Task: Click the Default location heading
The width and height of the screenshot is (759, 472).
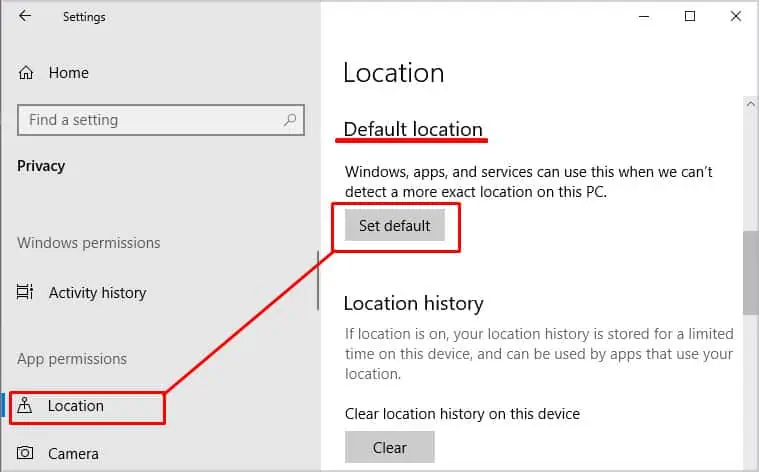Action: pyautogui.click(x=413, y=130)
